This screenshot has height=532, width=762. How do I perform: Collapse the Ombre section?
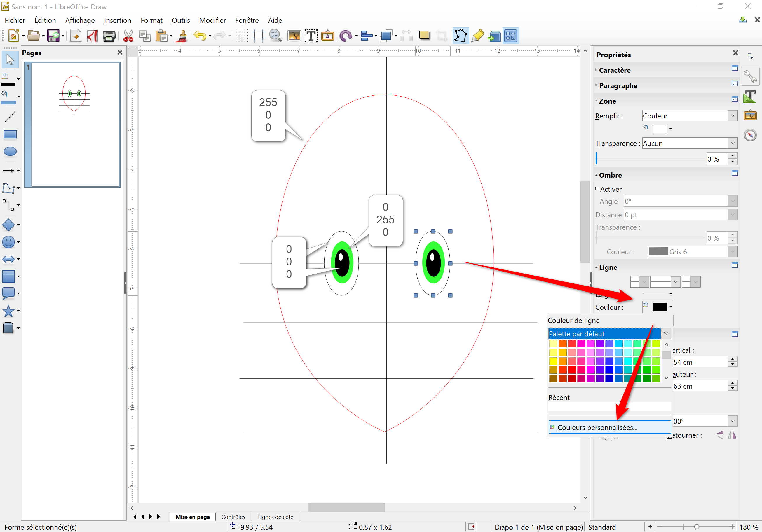[x=597, y=175]
